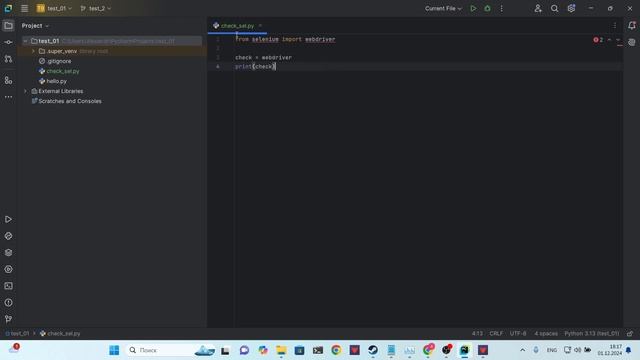Open the Python 3.13 interpreter selector
Image resolution: width=640 pixels, height=360 pixels.
pyautogui.click(x=591, y=333)
